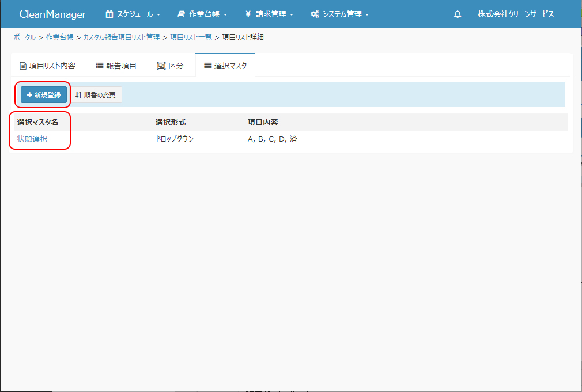Expand the 作業台帳 dropdown in navbar
The height and width of the screenshot is (392, 582).
pos(202,14)
